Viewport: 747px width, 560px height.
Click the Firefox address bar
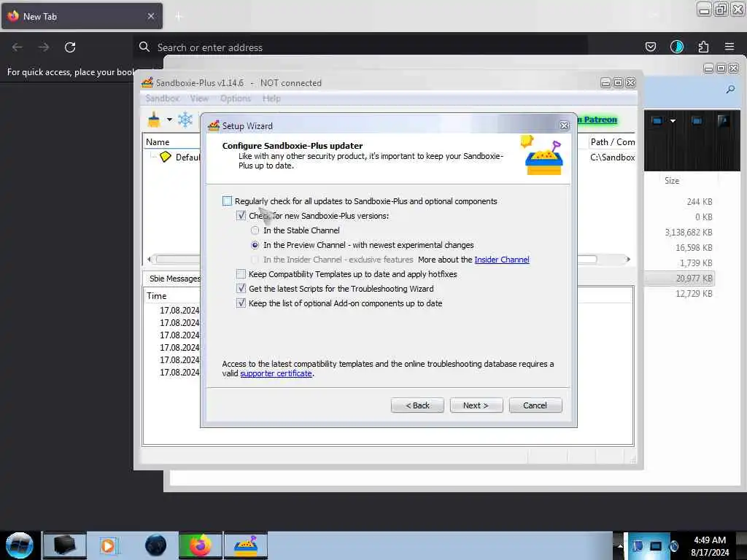coord(360,47)
